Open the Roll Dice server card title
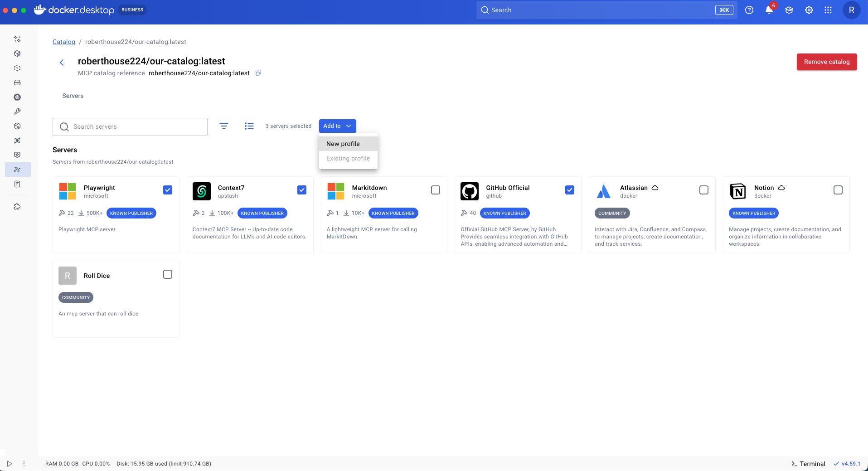Viewport: 868px width, 471px height. [x=97, y=276]
